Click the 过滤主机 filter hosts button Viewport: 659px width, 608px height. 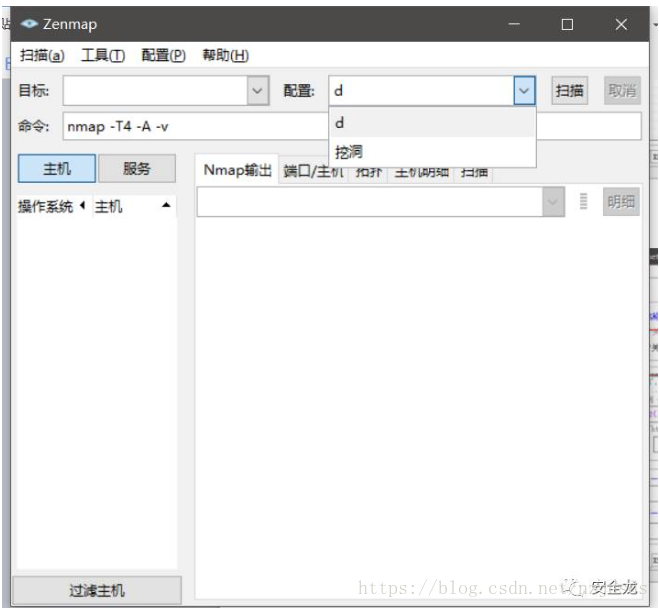point(97,590)
